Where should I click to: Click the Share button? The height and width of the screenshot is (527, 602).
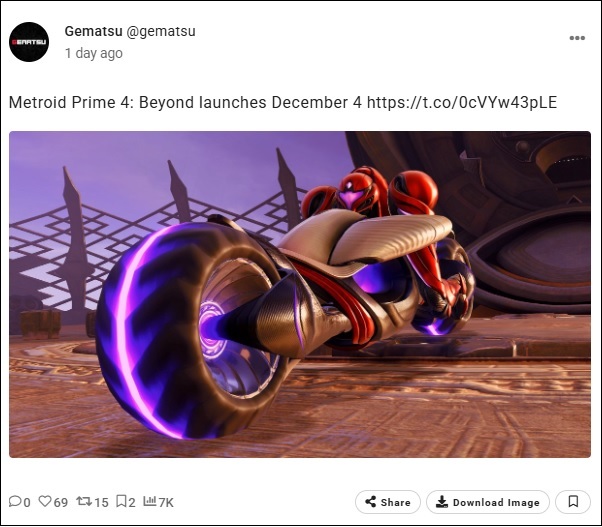388,502
